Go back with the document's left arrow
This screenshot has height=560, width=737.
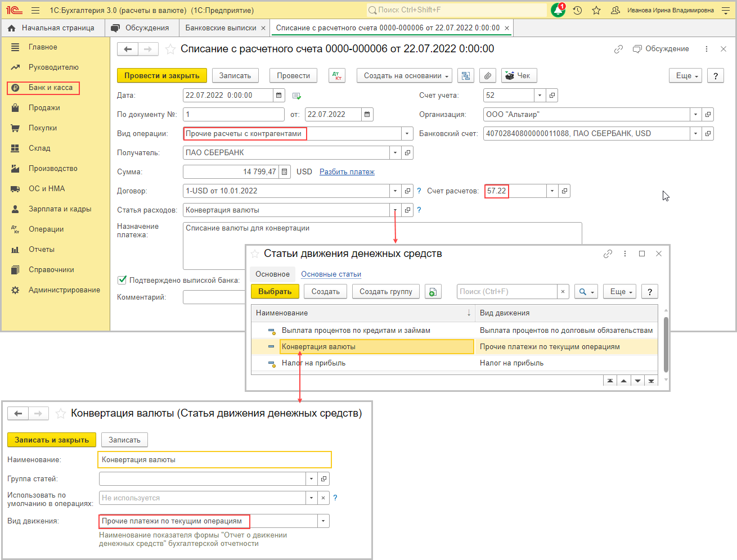pos(128,49)
